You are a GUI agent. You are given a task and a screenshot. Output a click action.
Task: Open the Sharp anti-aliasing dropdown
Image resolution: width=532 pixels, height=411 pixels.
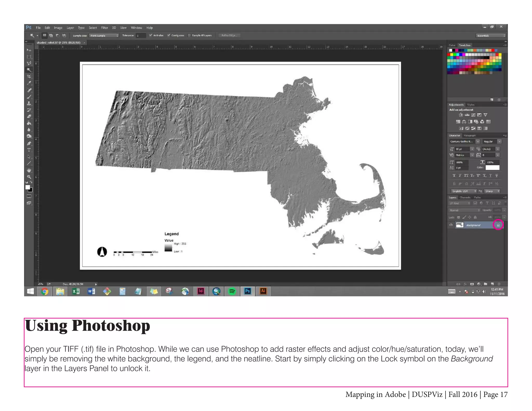pos(492,191)
